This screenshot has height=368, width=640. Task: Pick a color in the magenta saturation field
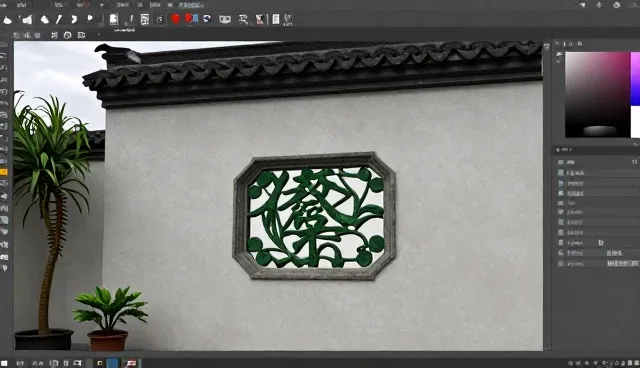pyautogui.click(x=598, y=94)
